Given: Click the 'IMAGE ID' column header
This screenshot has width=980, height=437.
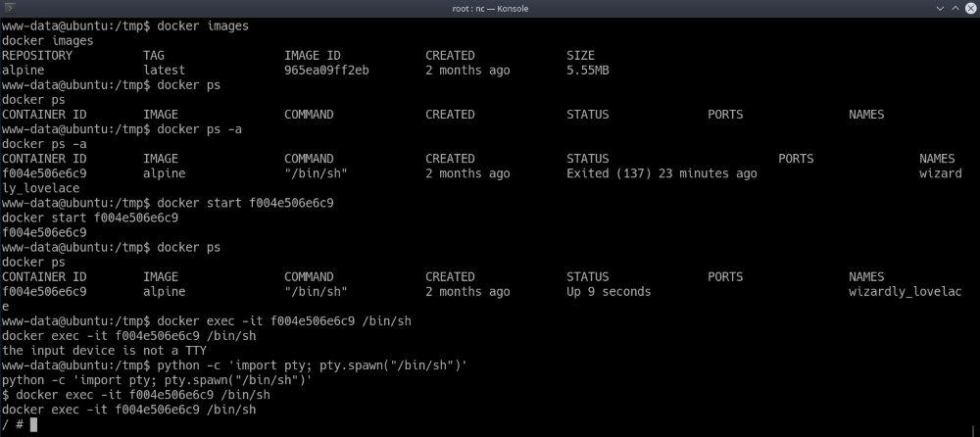Looking at the screenshot, I should point(313,56).
